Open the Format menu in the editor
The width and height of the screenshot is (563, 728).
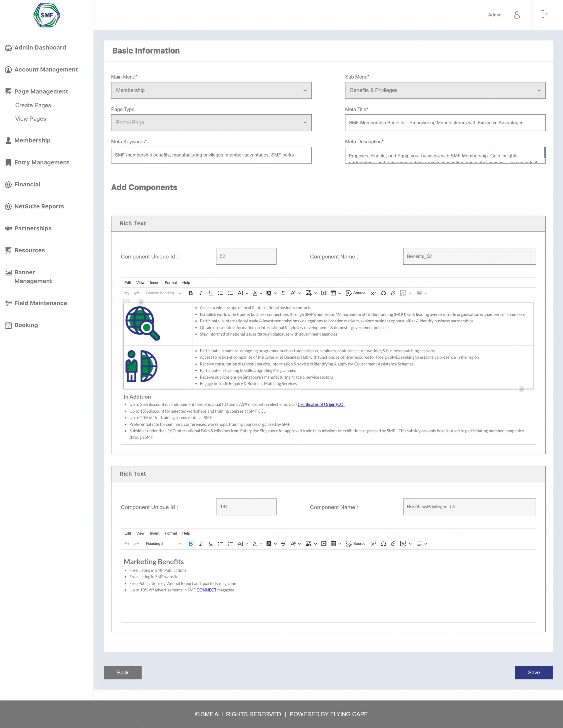(x=171, y=282)
